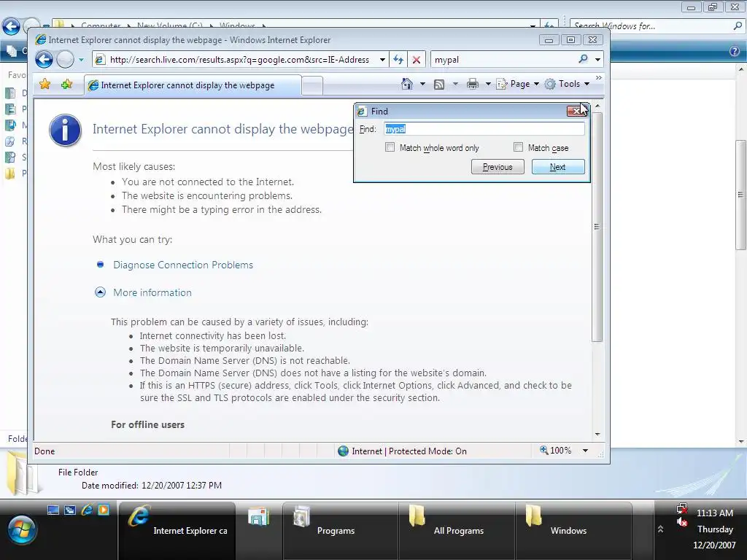Select Internet Explorer taskbar button
Viewport: 747px width, 560px height.
click(177, 529)
